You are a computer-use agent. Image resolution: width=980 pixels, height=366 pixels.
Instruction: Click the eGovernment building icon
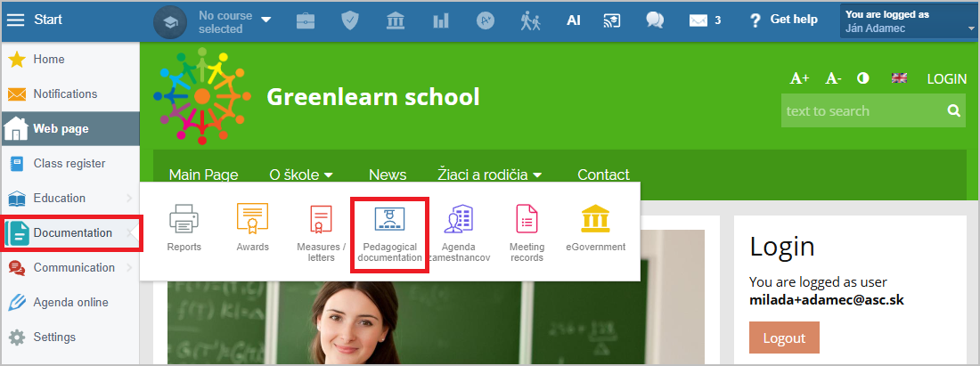coord(595,219)
